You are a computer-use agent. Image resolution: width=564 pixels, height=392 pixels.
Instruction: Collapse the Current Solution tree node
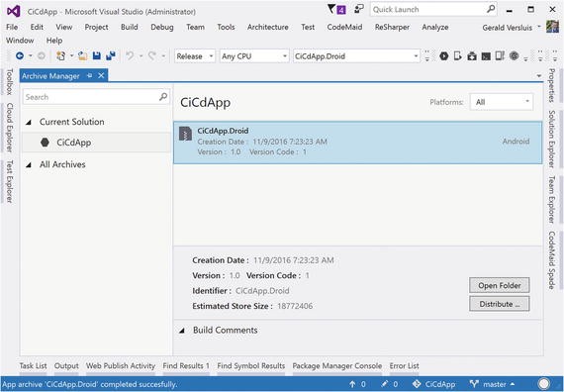[29, 123]
